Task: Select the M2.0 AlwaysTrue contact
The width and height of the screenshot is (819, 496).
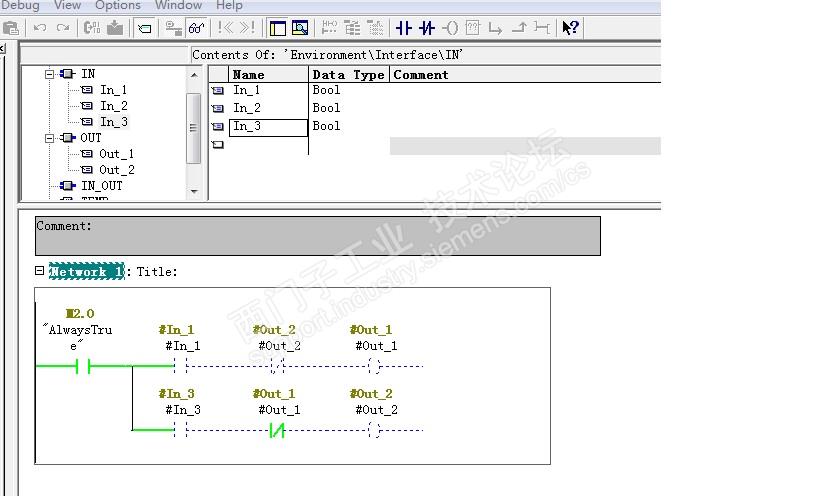Action: [83, 366]
